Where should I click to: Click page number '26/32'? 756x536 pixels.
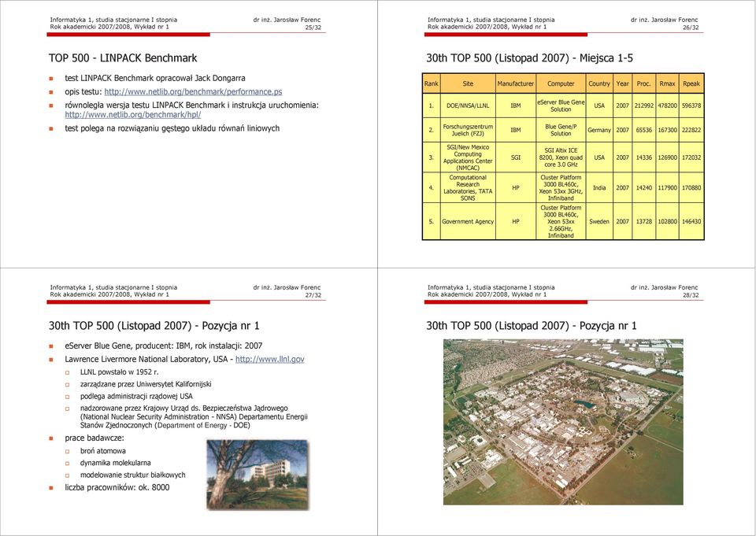[x=691, y=28]
